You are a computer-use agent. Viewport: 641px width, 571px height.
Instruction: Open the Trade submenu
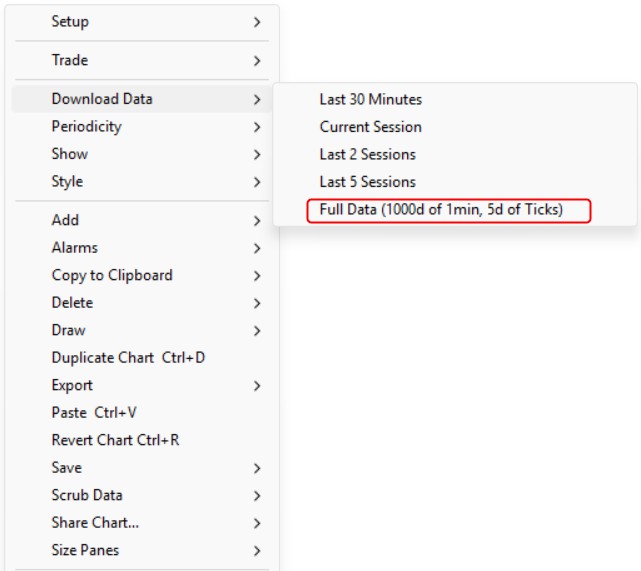70,60
